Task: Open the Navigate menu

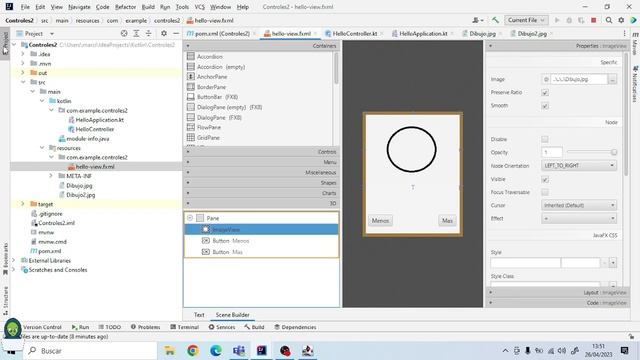Action: point(79,7)
